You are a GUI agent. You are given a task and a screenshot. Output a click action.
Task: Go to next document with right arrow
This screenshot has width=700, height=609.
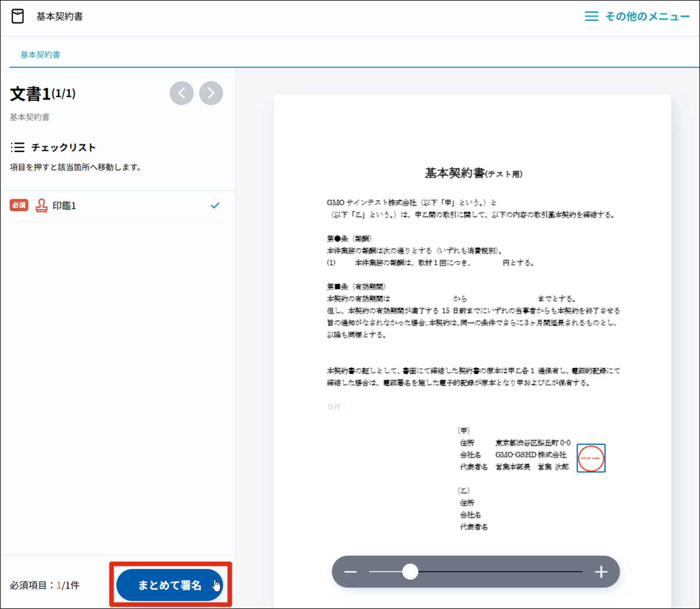[211, 93]
